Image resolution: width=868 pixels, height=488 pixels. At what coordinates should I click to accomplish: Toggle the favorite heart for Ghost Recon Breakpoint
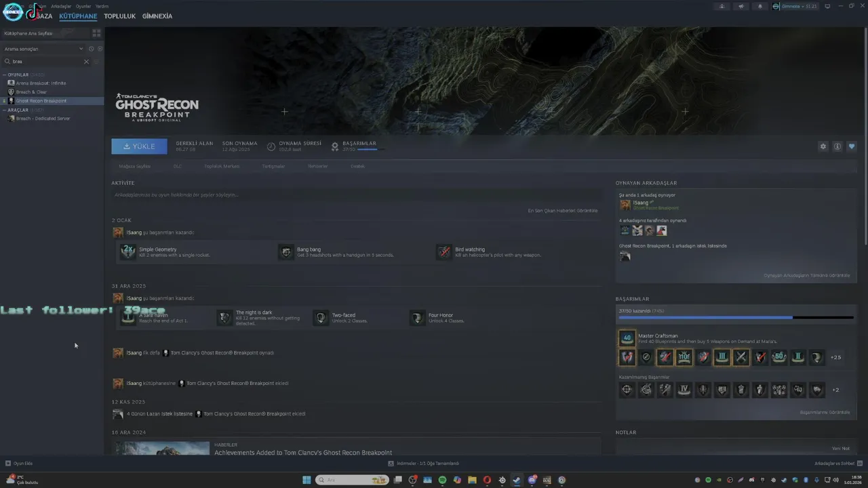click(x=852, y=146)
